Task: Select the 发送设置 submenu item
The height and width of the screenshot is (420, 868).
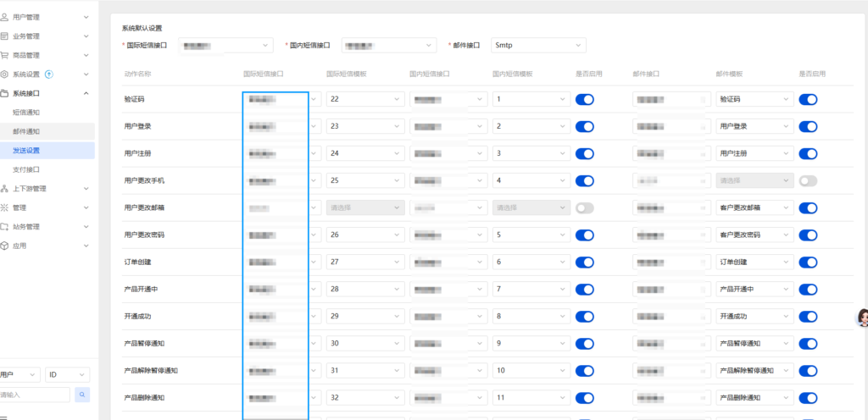Action: tap(47, 151)
